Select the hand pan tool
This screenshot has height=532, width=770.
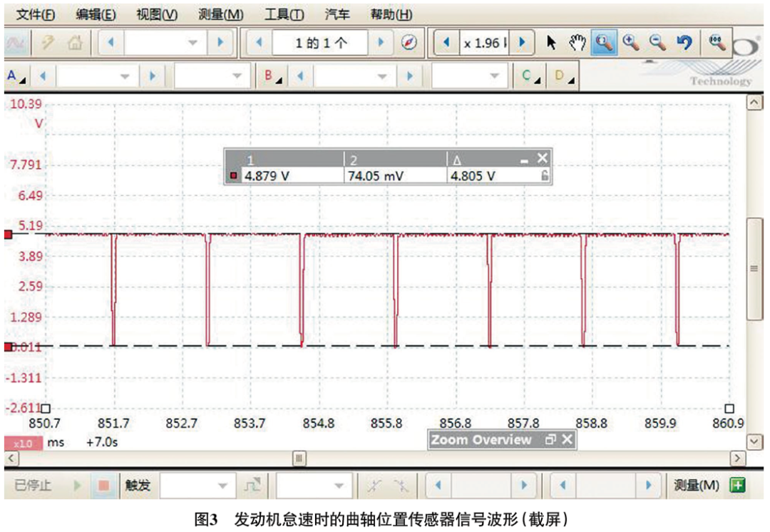click(x=577, y=43)
